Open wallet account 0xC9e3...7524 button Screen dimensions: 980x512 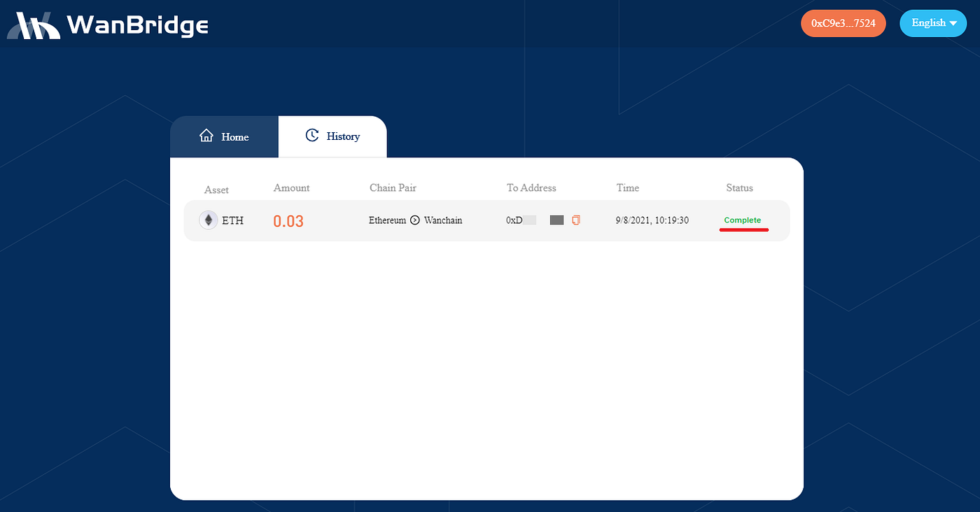click(x=843, y=23)
